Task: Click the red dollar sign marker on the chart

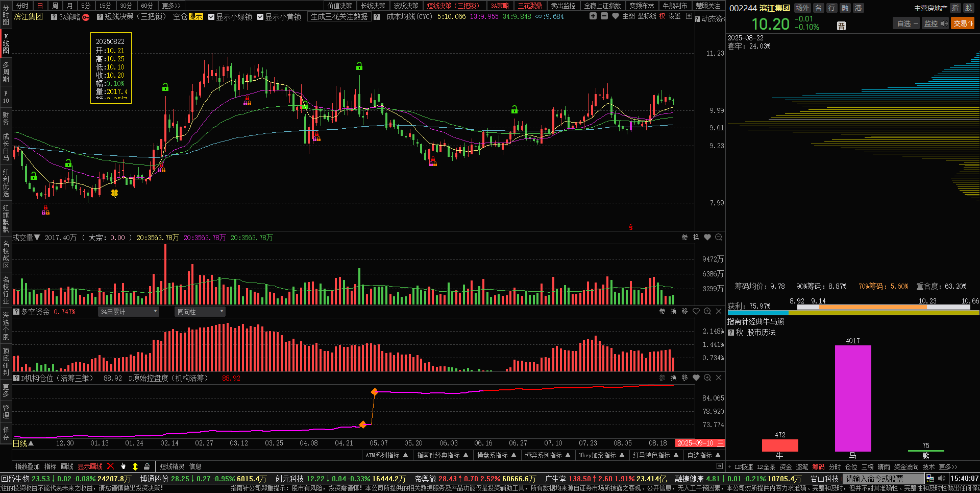Action: coord(631,227)
